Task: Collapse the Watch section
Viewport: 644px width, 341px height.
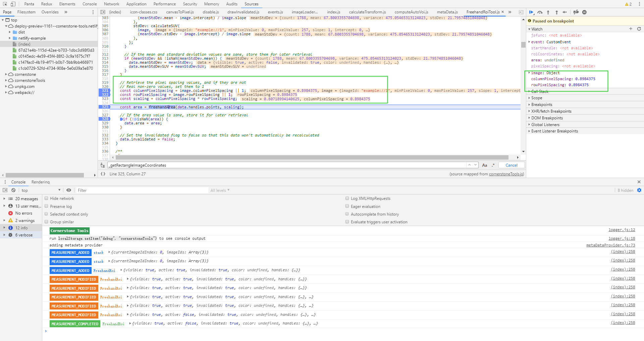Action: click(x=529, y=29)
